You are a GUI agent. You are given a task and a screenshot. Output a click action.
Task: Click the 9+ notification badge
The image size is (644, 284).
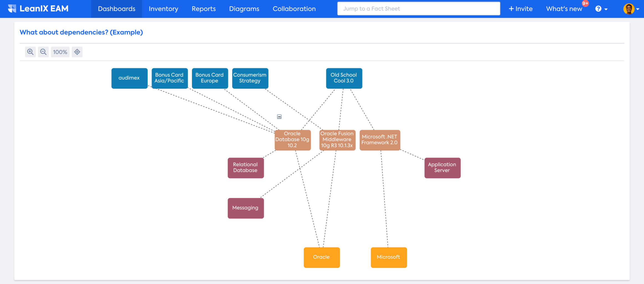tap(585, 3)
